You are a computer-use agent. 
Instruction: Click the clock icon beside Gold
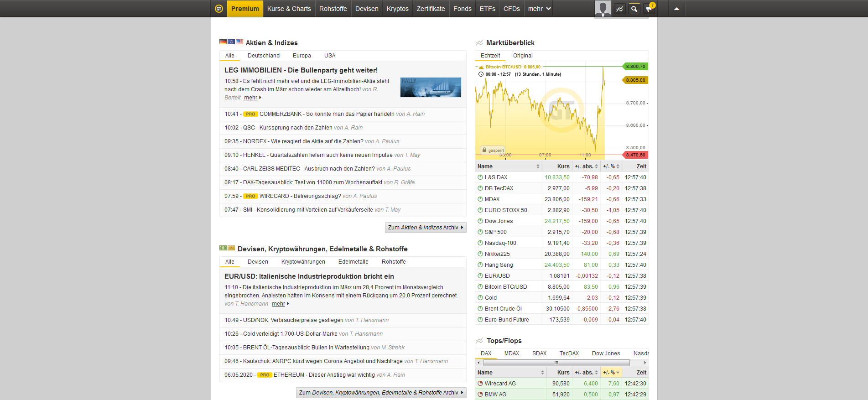point(480,298)
